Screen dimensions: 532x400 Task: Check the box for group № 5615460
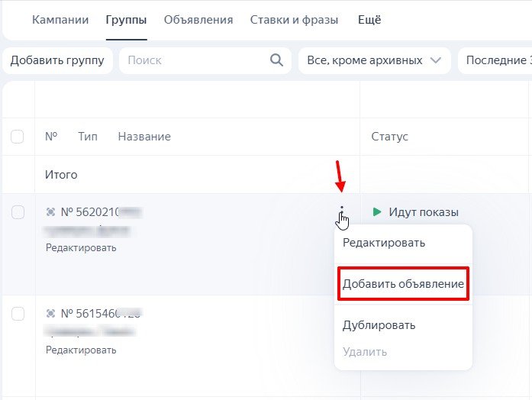pyautogui.click(x=18, y=313)
